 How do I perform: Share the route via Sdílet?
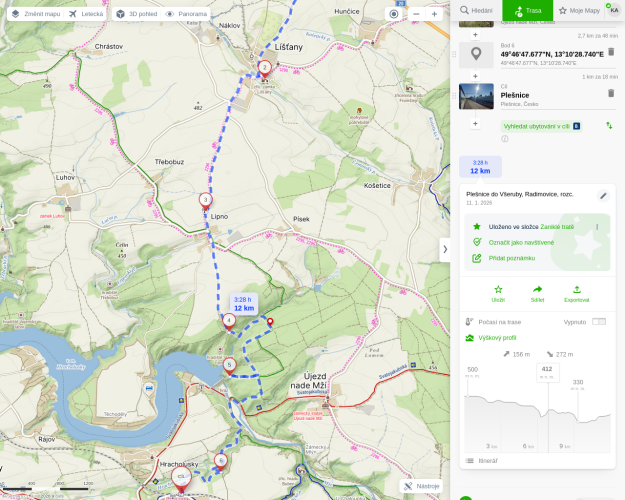(x=537, y=289)
